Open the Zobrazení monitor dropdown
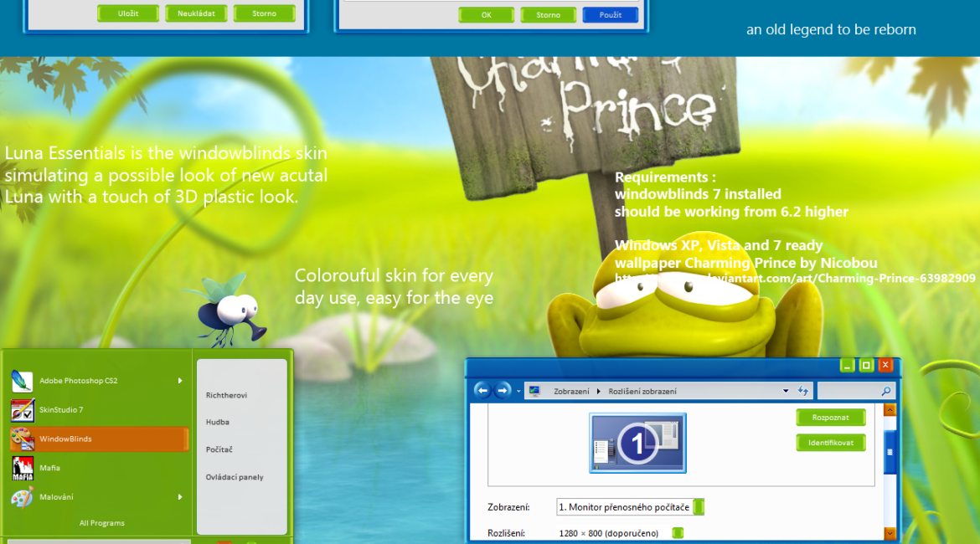The height and width of the screenshot is (544, 980). click(x=699, y=507)
